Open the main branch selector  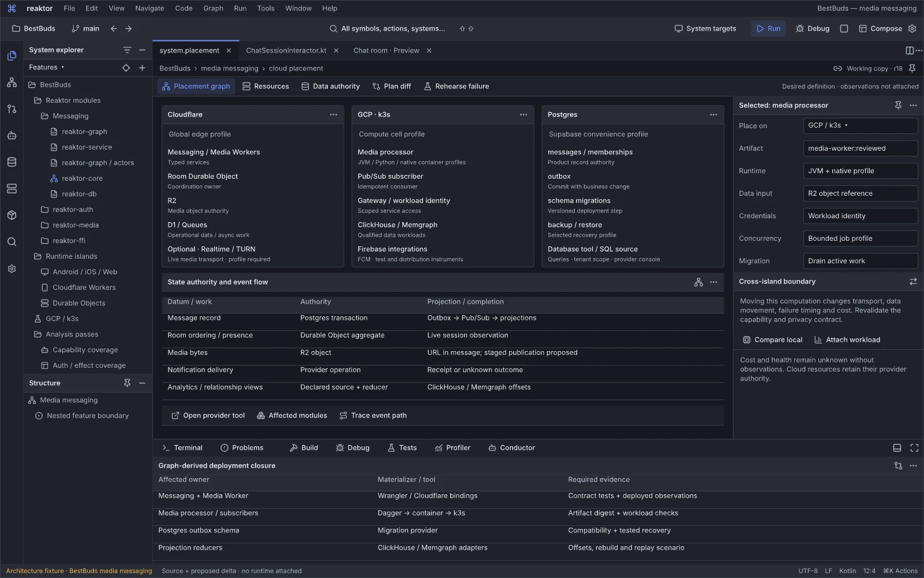point(85,28)
